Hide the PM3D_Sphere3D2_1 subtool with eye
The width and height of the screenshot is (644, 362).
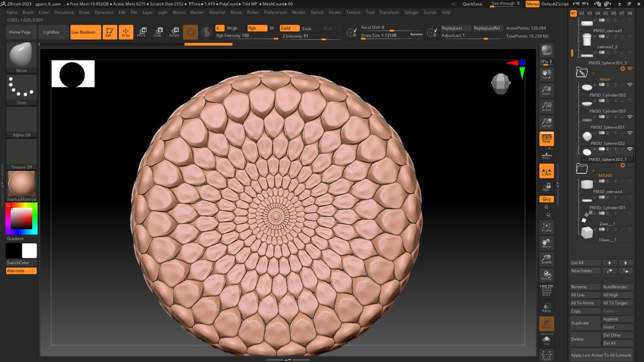[x=629, y=149]
